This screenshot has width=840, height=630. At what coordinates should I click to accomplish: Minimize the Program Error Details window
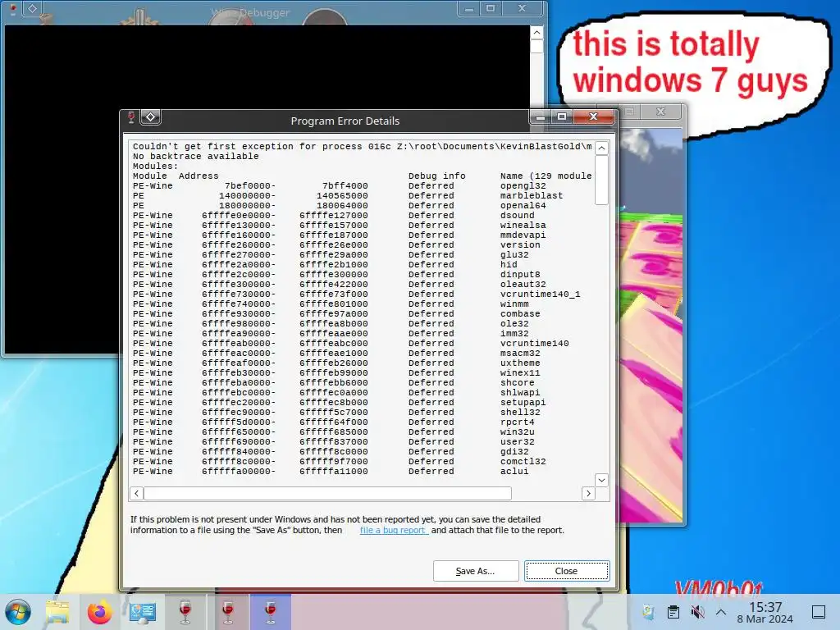pyautogui.click(x=541, y=116)
